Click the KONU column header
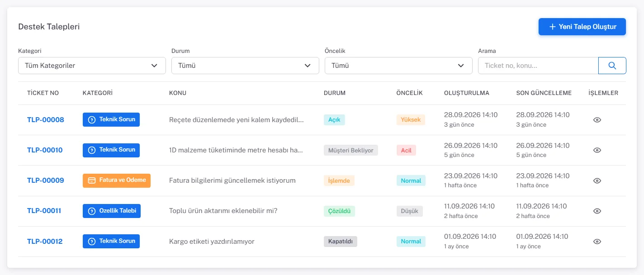The width and height of the screenshot is (644, 275). pyautogui.click(x=178, y=93)
